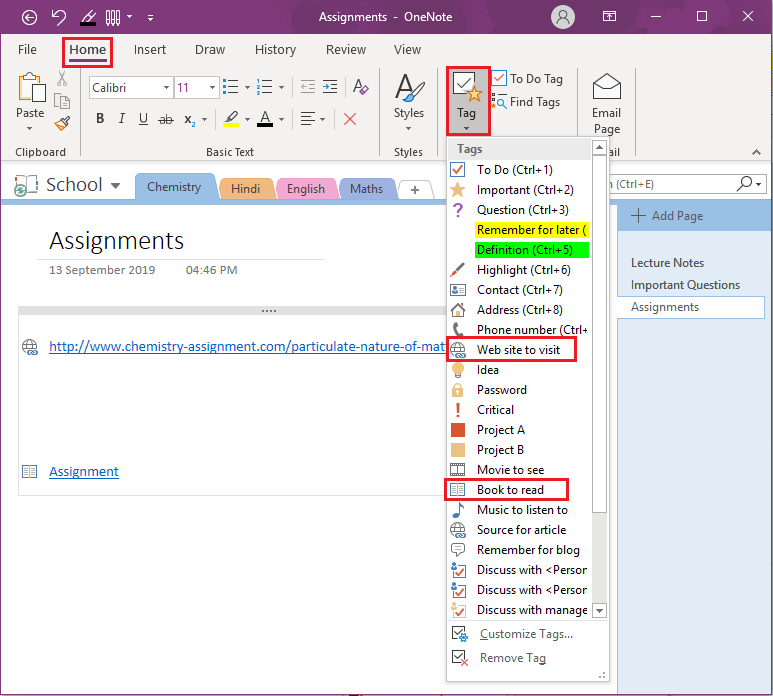Image resolution: width=773 pixels, height=696 pixels.
Task: Cut selection with the scissors icon
Action: pos(62,78)
